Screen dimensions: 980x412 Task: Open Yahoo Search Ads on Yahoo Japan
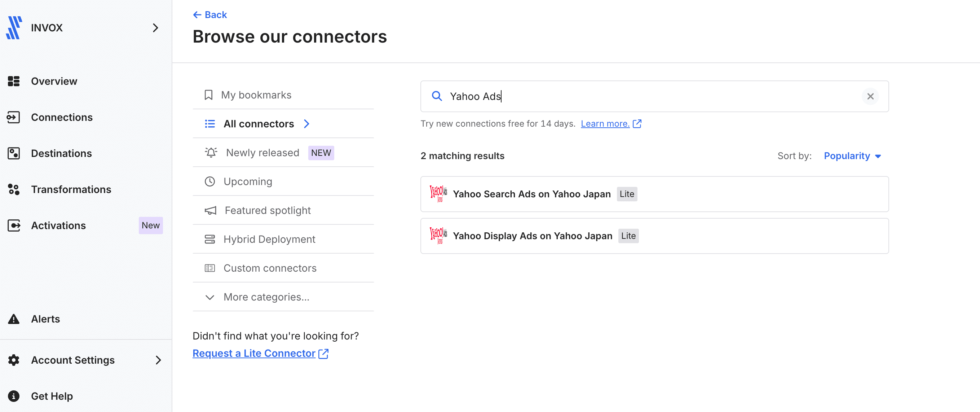[654, 194]
